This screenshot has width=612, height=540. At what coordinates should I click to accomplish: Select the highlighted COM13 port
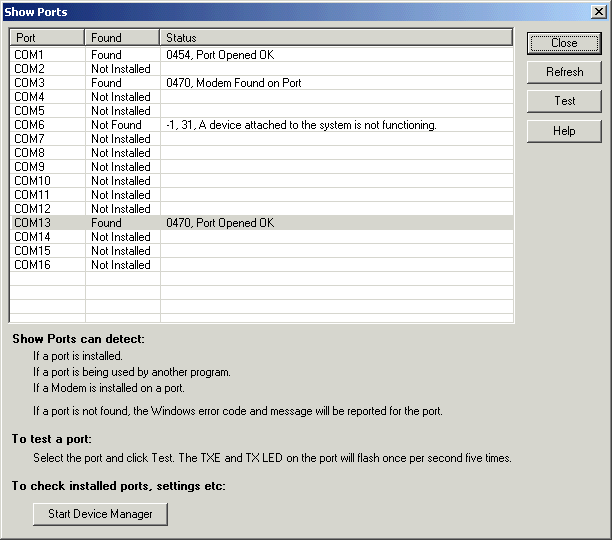coord(262,223)
